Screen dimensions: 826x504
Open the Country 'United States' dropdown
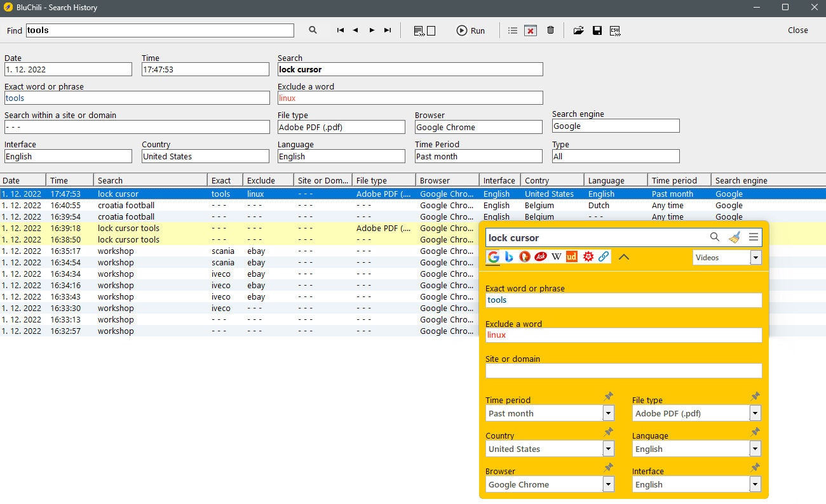pyautogui.click(x=609, y=449)
